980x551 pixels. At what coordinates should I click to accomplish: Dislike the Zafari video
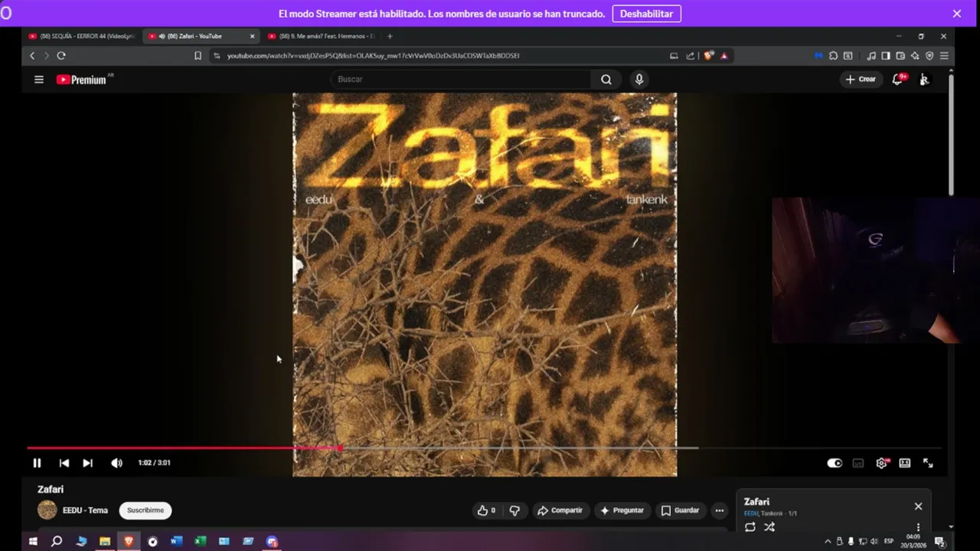(514, 510)
